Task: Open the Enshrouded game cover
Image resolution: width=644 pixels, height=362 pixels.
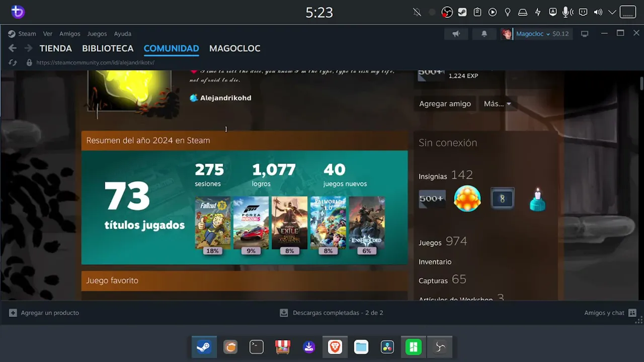Action: click(x=367, y=222)
